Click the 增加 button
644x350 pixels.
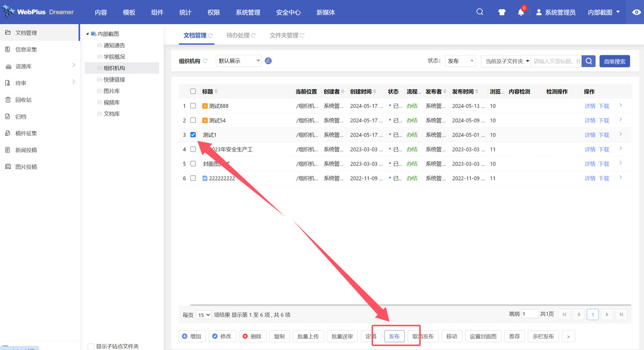192,337
